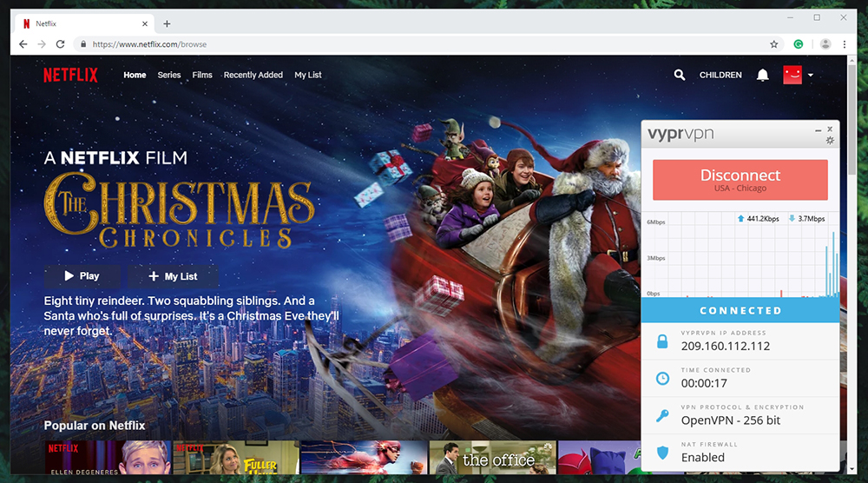Reload the Netflix page
This screenshot has height=483, width=868.
point(61,44)
